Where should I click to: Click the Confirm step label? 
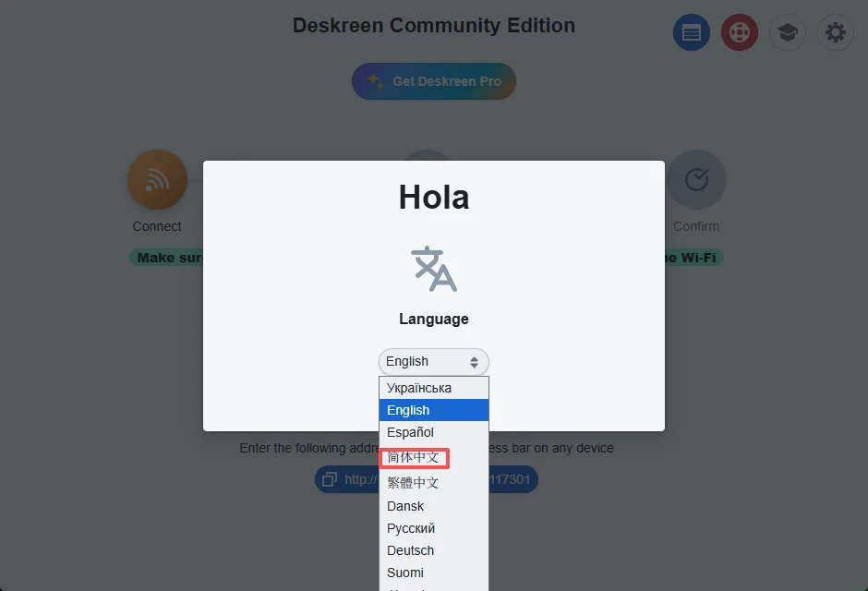pyautogui.click(x=696, y=226)
